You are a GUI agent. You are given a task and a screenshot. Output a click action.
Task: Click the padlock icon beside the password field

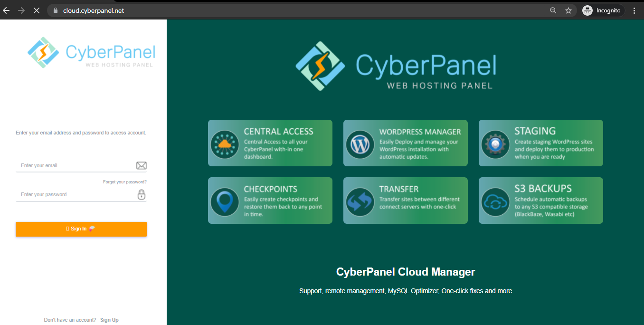point(141,194)
